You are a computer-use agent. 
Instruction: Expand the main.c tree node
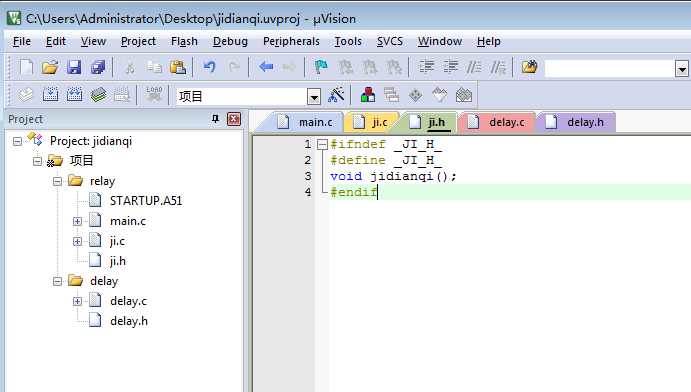78,221
